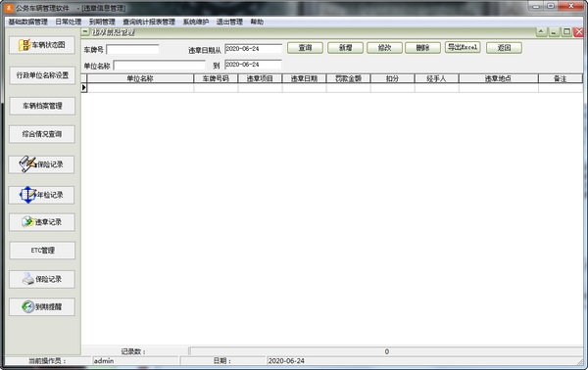The width and height of the screenshot is (588, 370).
Task: Open ETC管理 in the sidebar
Action: point(42,251)
